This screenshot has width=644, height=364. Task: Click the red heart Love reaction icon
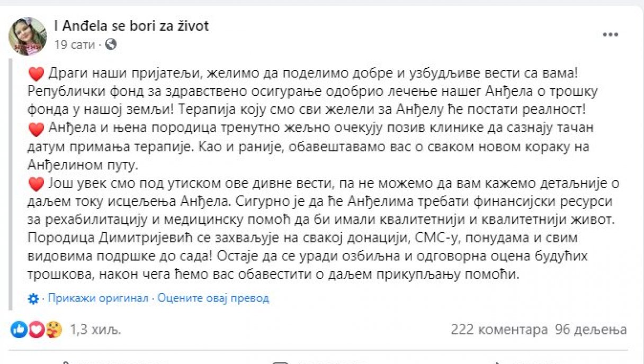(36, 330)
